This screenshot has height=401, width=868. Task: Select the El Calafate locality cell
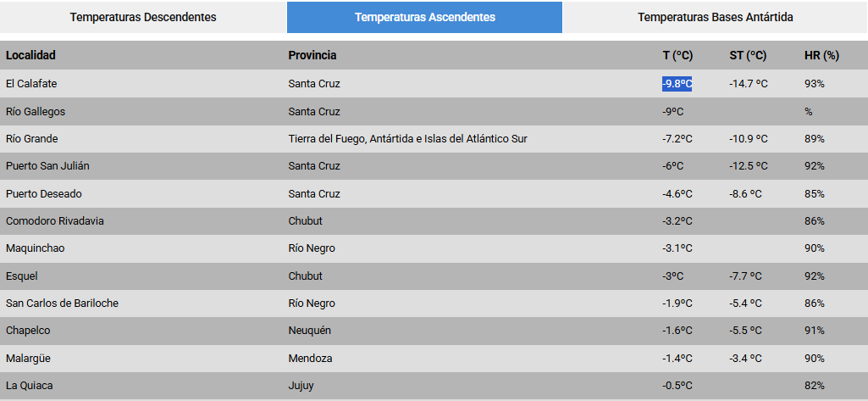point(31,84)
